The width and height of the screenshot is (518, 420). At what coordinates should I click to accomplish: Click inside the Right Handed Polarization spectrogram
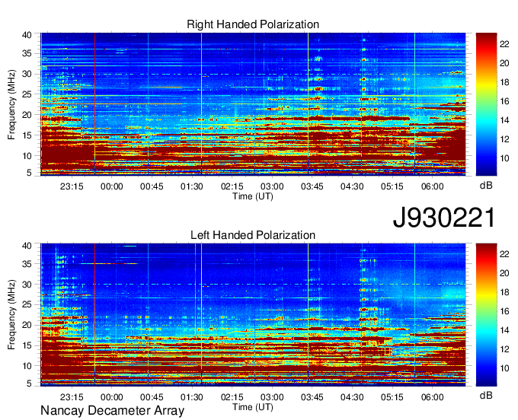coord(253,104)
